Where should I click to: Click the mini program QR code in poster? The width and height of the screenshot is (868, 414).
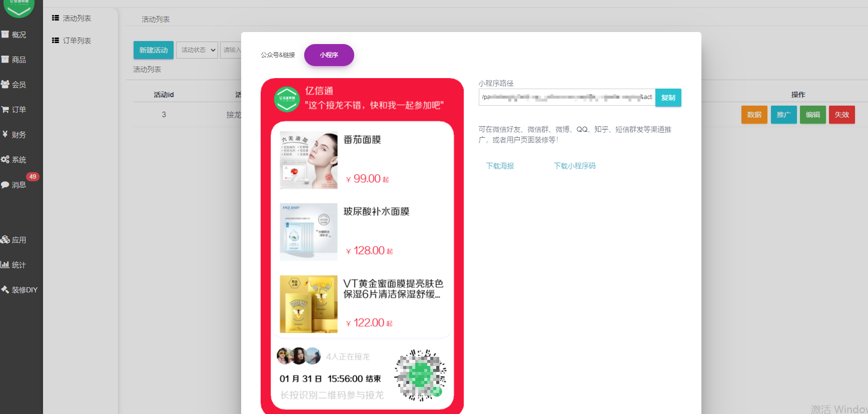420,375
